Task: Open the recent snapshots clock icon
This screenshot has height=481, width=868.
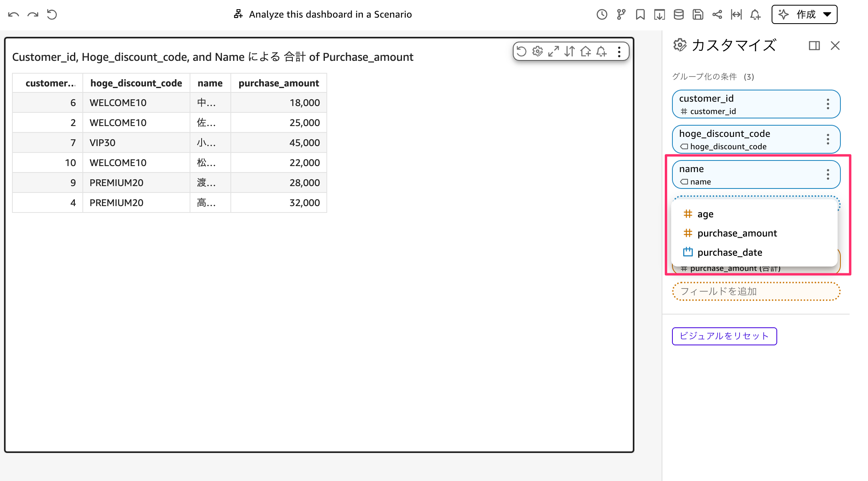Action: [x=602, y=15]
